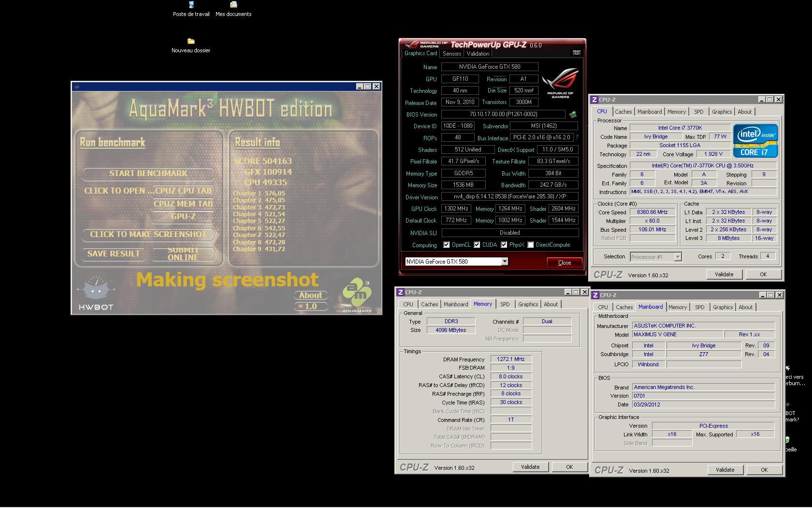Click the BIOS Version field in GPU-Z

click(x=503, y=114)
